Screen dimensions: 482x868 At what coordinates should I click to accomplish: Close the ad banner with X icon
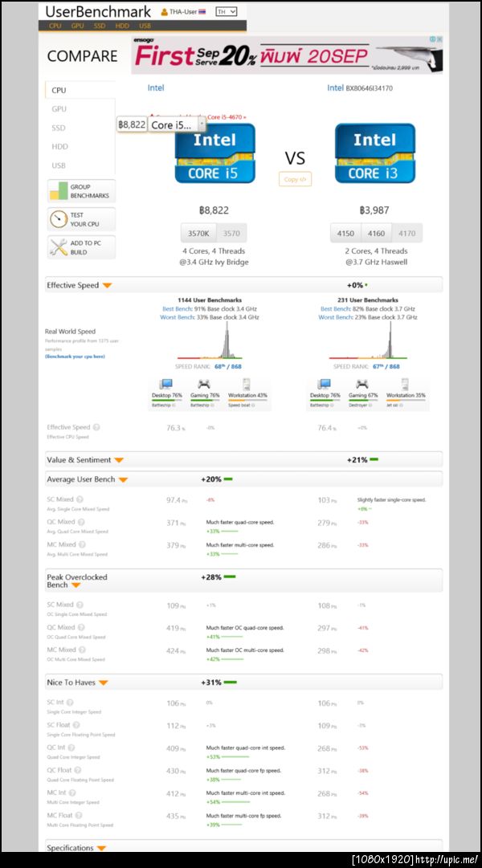click(439, 39)
